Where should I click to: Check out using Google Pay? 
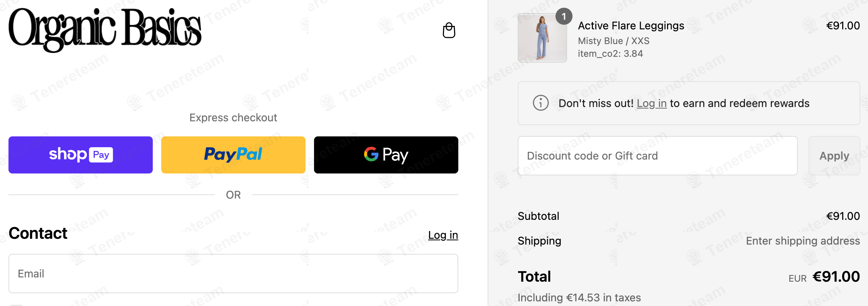tap(386, 155)
